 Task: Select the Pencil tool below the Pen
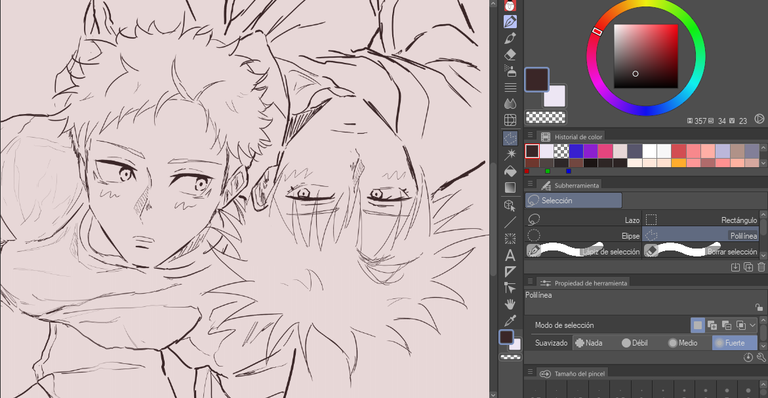pos(510,38)
